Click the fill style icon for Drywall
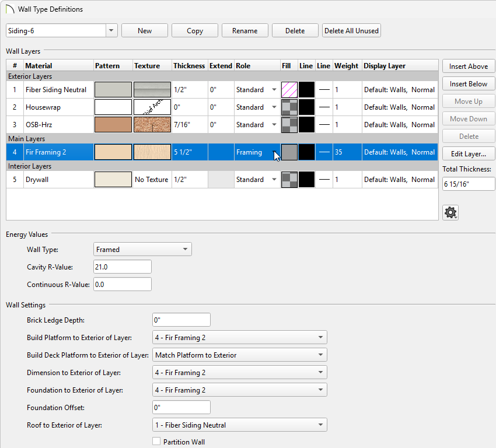Viewport: 496px width, 448px height. tap(289, 180)
